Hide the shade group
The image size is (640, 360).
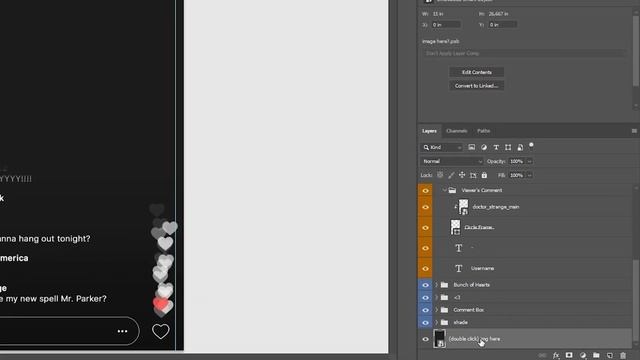pos(425,322)
